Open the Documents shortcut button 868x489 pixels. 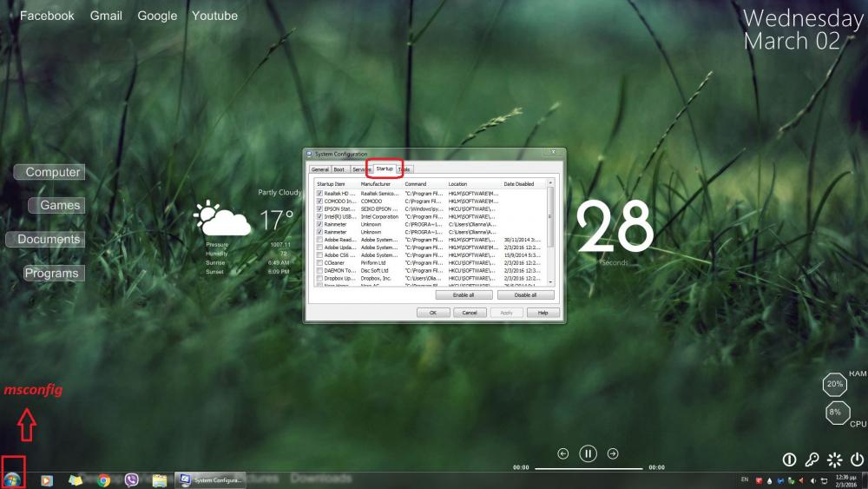point(46,239)
